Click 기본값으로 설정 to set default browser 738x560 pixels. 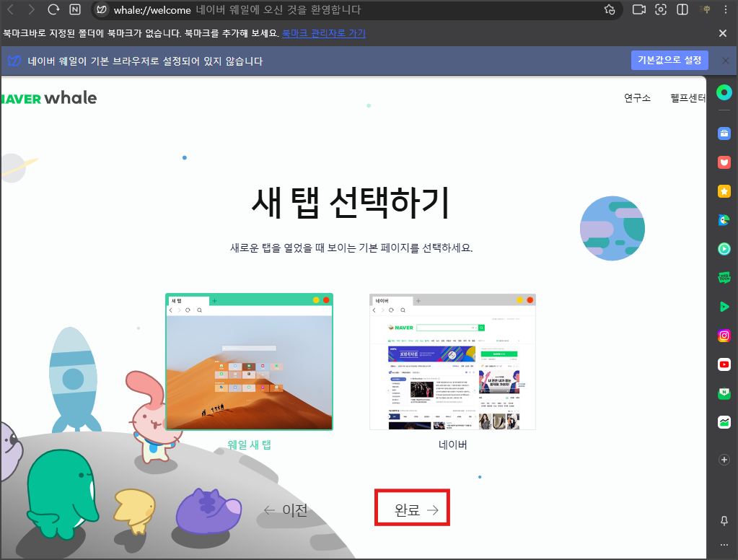669,60
